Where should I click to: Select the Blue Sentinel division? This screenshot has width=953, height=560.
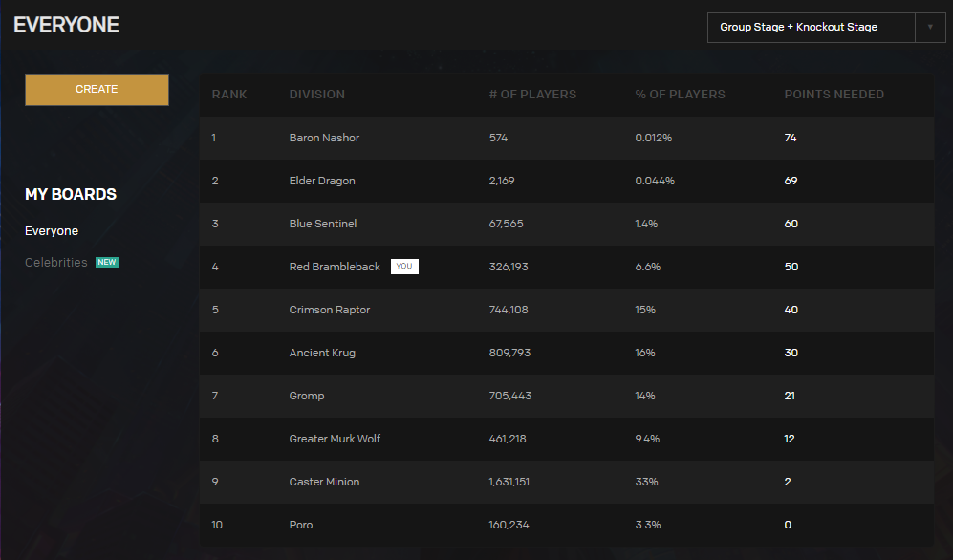click(x=323, y=224)
